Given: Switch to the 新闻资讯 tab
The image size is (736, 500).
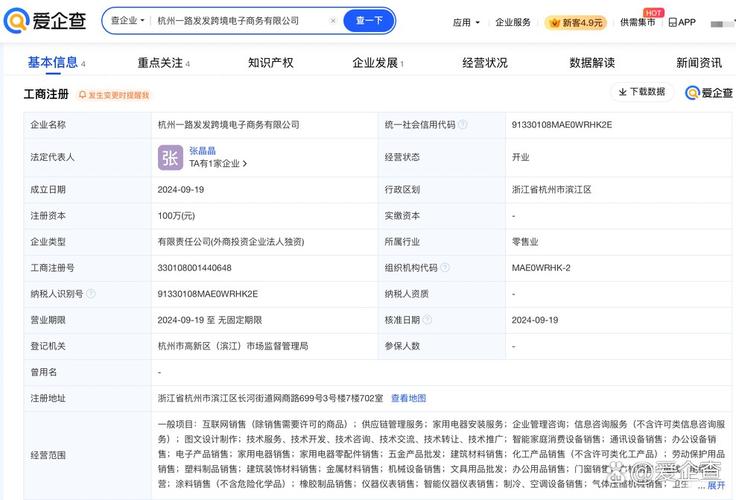Looking at the screenshot, I should point(699,62).
